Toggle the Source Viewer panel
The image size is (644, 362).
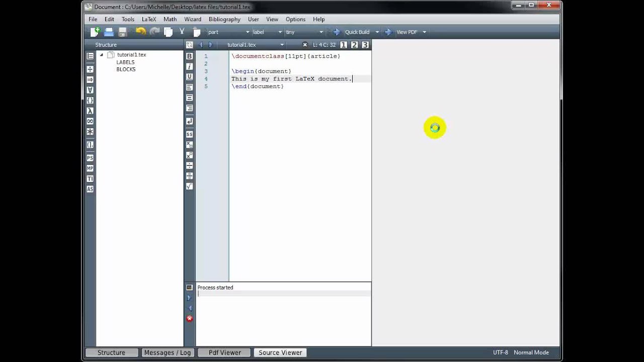[280, 352]
